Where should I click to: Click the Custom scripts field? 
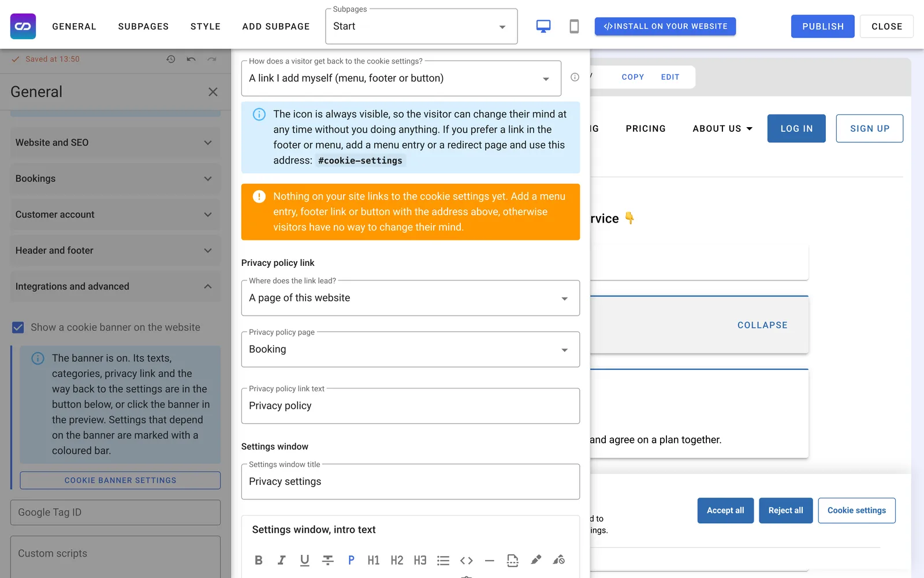pyautogui.click(x=115, y=557)
